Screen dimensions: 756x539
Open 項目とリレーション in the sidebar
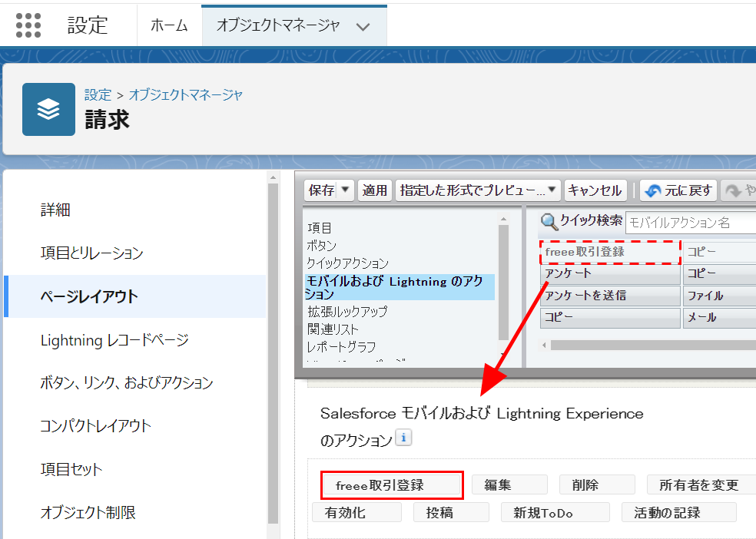[x=91, y=253]
